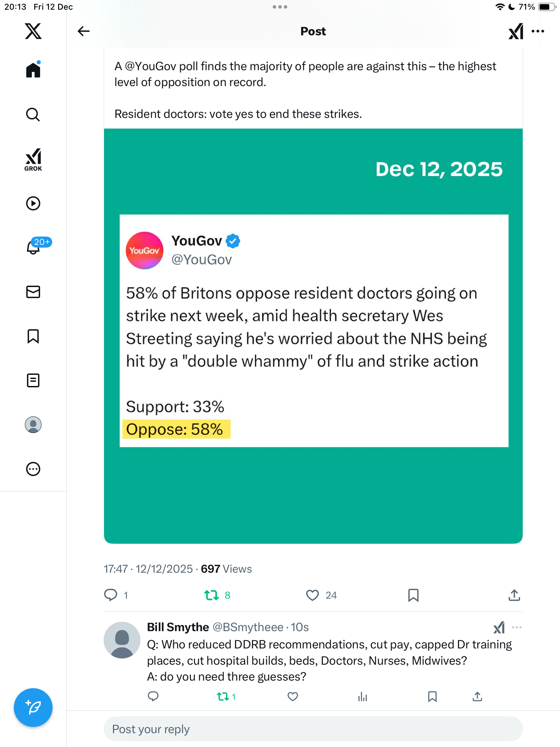This screenshot has width=560, height=747.
Task: Open video tab play icon in sidebar
Action: pos(33,203)
